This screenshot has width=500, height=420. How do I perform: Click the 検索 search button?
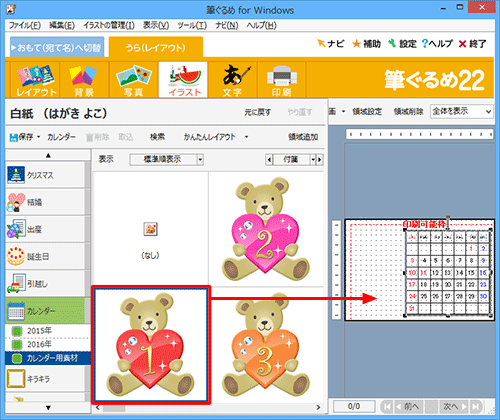pyautogui.click(x=157, y=137)
